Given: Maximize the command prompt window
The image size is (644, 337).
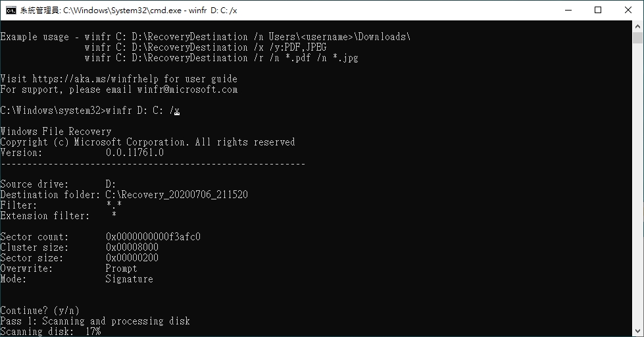Looking at the screenshot, I should pyautogui.click(x=598, y=11).
